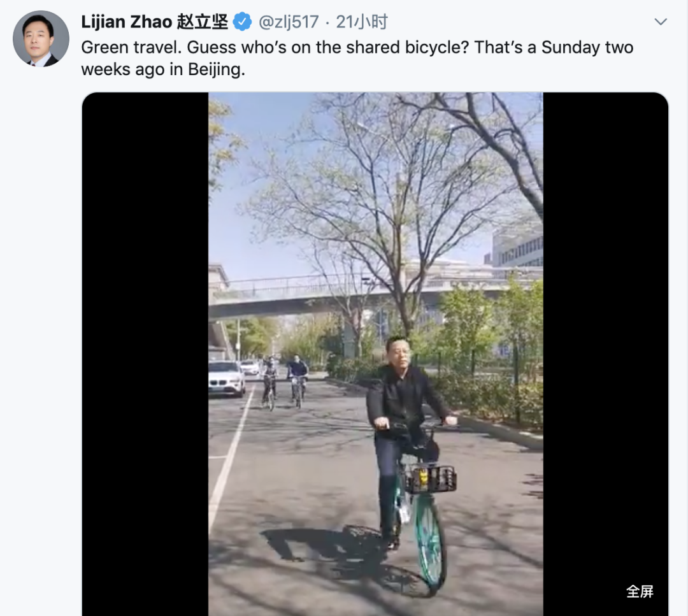Click the video's left black letterbox bar
Screen dimensions: 688x616
(x=145, y=350)
